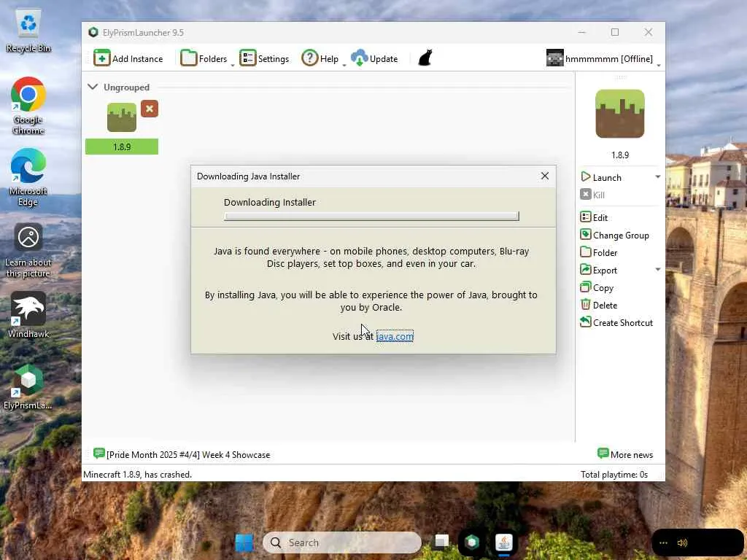Click Add Instance in the launcher toolbar
The height and width of the screenshot is (560, 747).
click(x=128, y=58)
